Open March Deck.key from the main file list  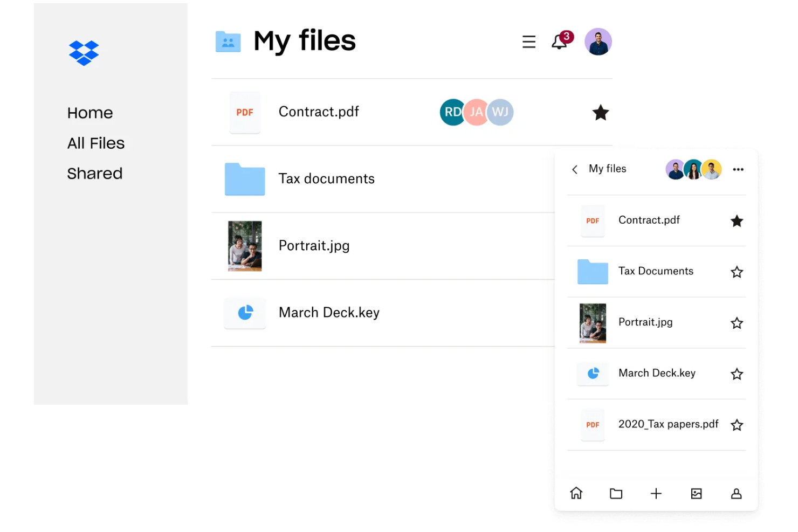[x=329, y=313]
